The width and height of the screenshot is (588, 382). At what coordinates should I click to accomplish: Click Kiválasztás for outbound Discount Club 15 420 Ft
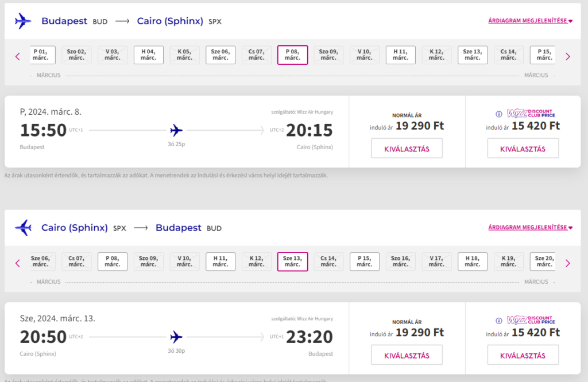523,149
